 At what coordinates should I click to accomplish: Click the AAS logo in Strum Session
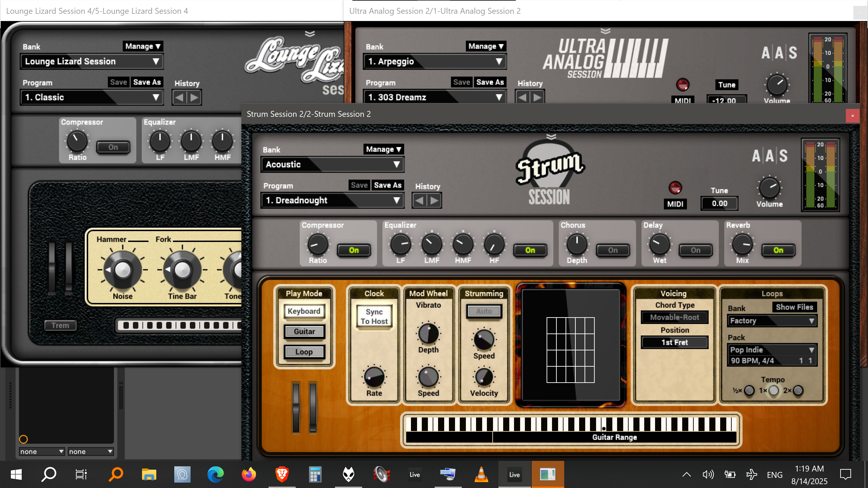point(770,156)
